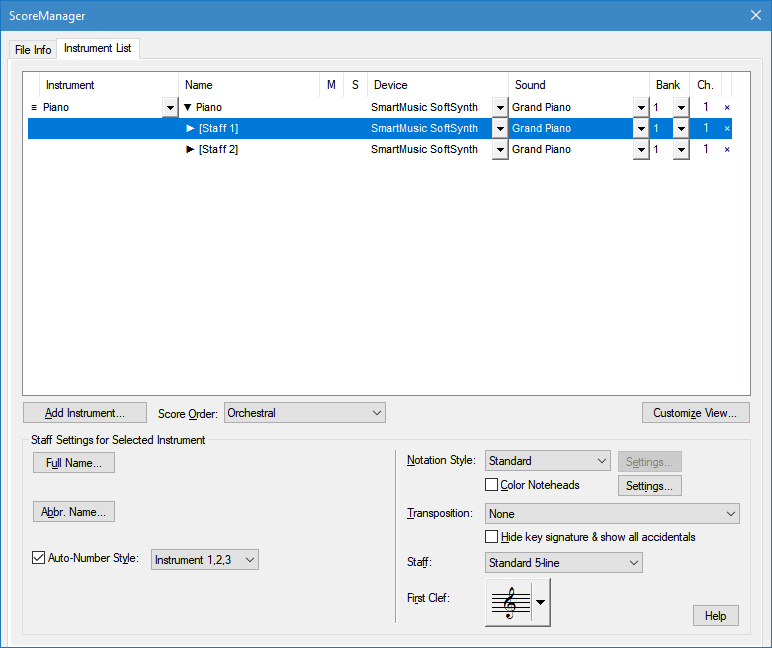Screen dimensions: 772x648
Task: Open the Score Order dropdown
Action: pyautogui.click(x=304, y=412)
